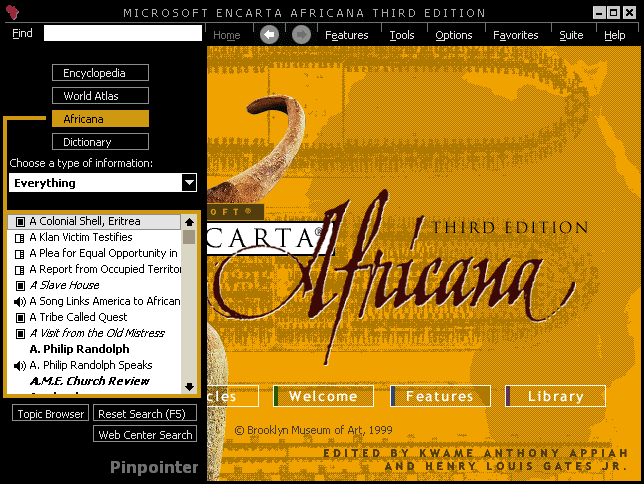The width and height of the screenshot is (644, 484).
Task: Go to the Home page
Action: pyautogui.click(x=227, y=35)
